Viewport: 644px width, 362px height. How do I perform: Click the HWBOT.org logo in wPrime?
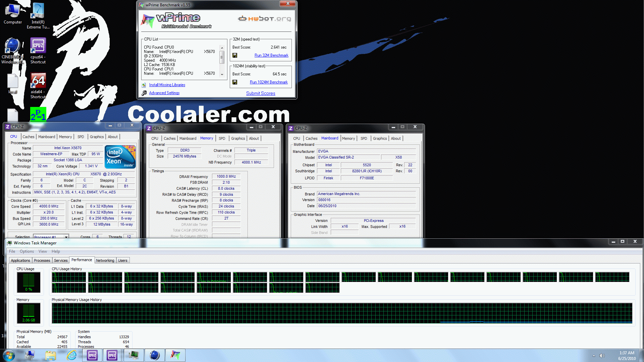coord(264,18)
